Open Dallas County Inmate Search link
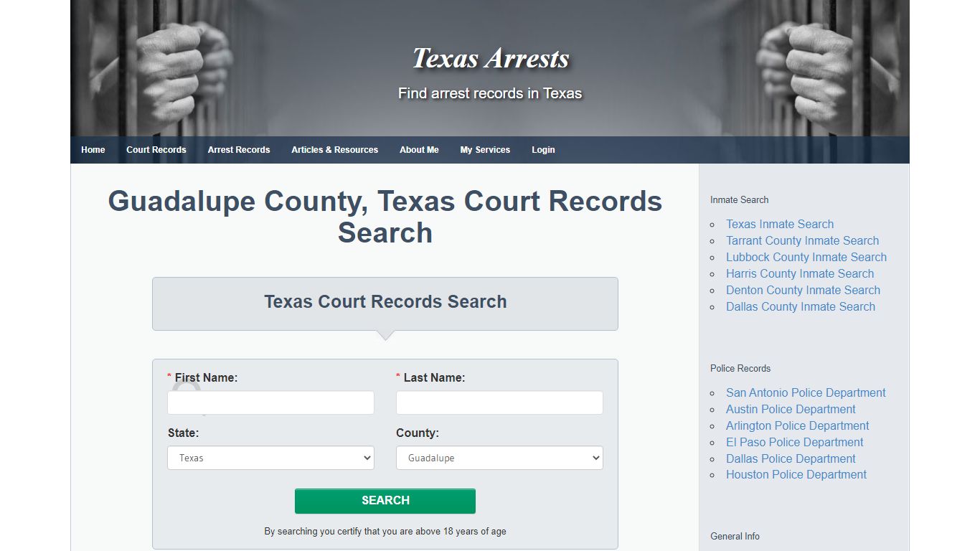The height and width of the screenshot is (551, 980). tap(801, 306)
